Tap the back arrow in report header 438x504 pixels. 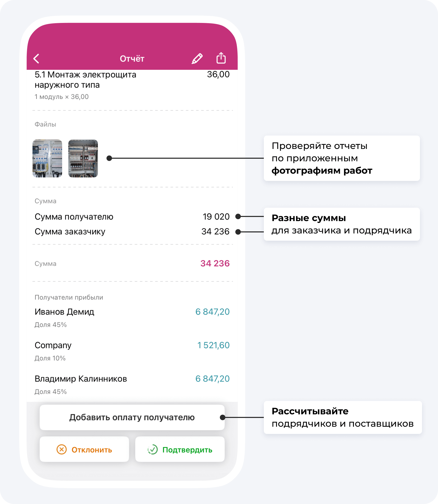(37, 58)
